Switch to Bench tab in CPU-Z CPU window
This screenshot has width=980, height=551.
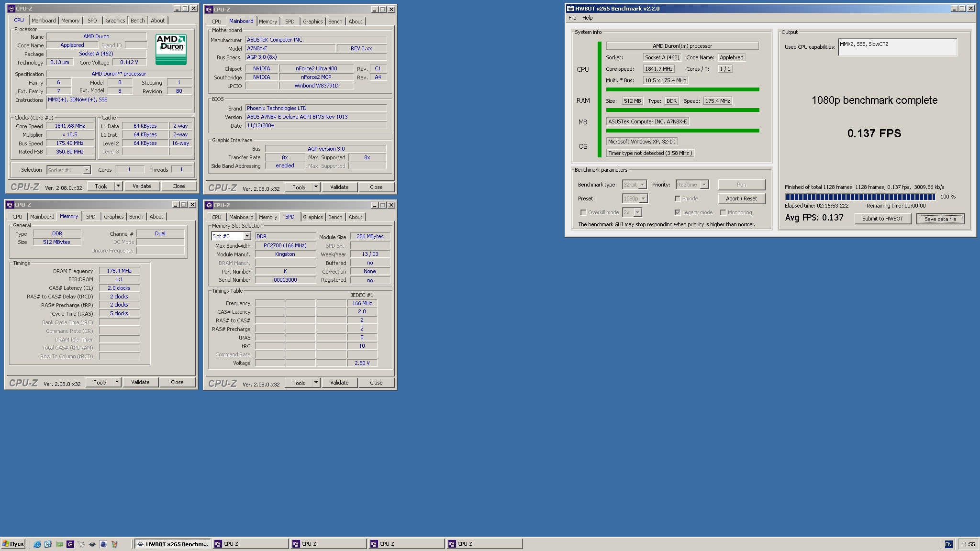click(137, 21)
